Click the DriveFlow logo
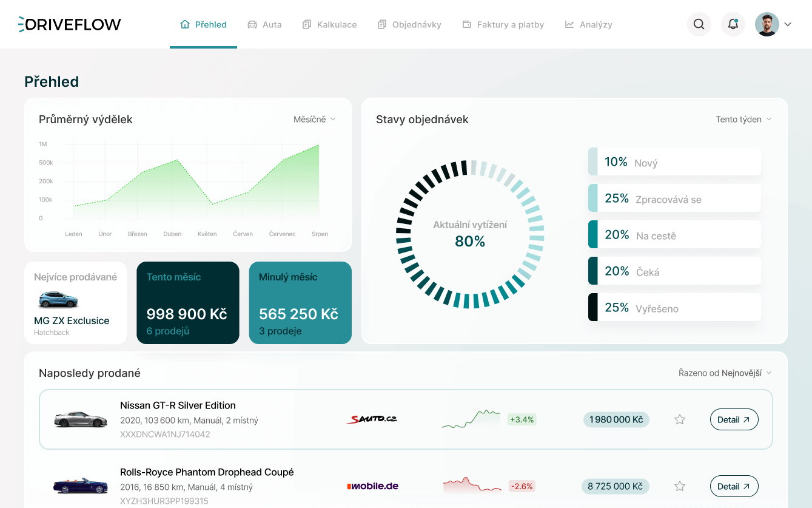 coord(69,24)
